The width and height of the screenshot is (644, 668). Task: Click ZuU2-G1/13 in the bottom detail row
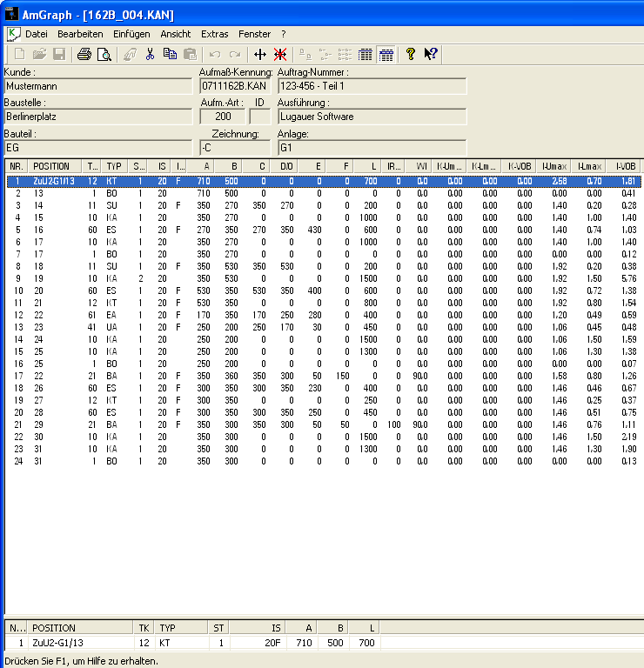[x=57, y=643]
